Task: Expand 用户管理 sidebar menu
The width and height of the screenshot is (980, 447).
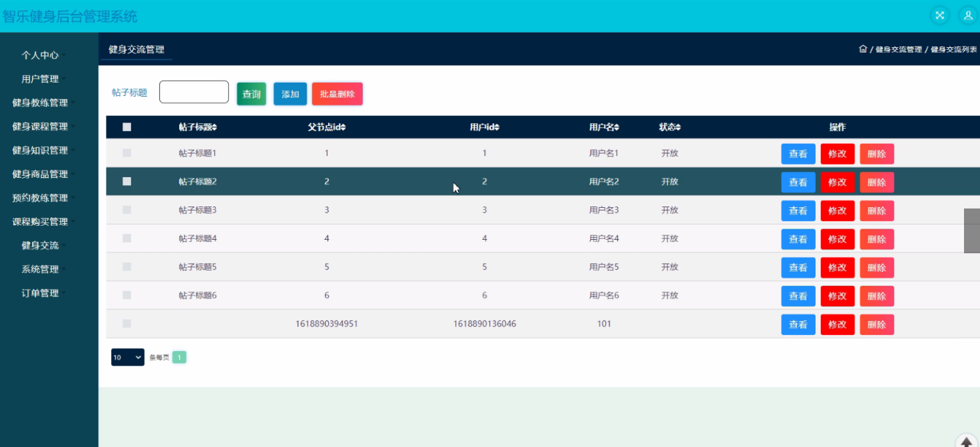Action: click(x=40, y=79)
